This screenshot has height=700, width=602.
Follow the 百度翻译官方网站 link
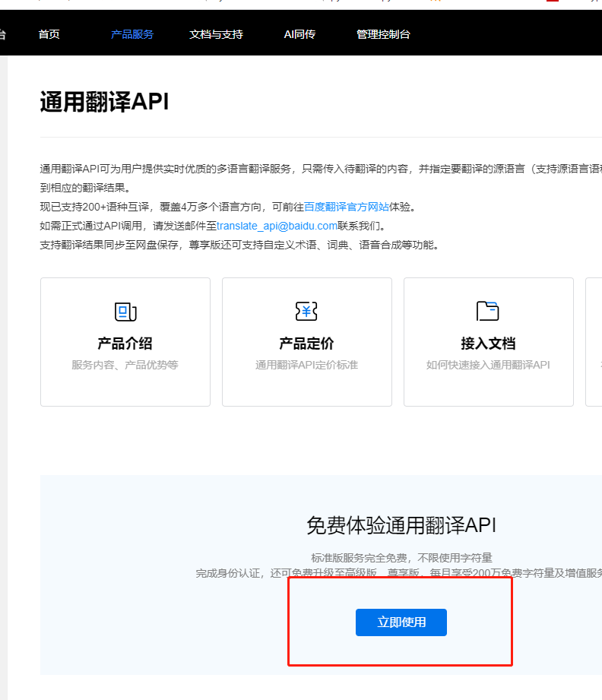pyautogui.click(x=347, y=207)
